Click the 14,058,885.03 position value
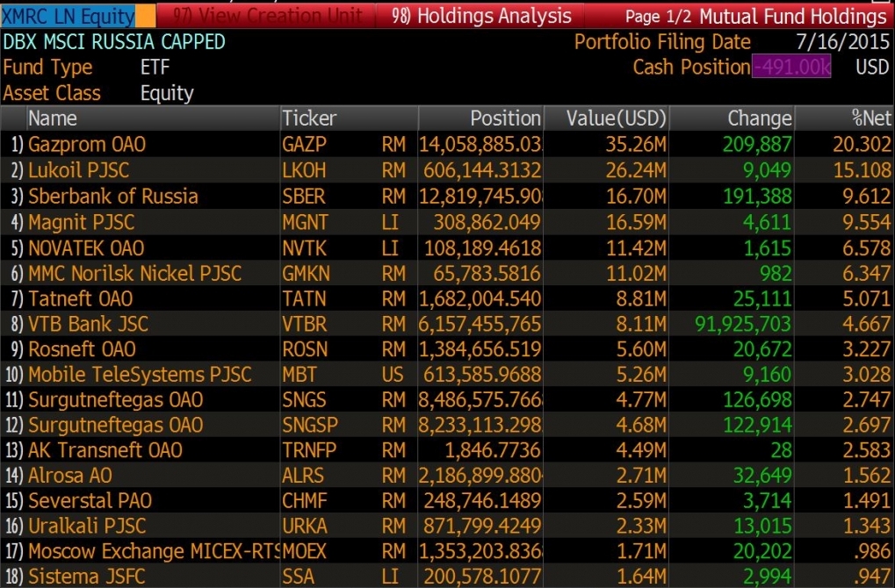 pos(480,144)
